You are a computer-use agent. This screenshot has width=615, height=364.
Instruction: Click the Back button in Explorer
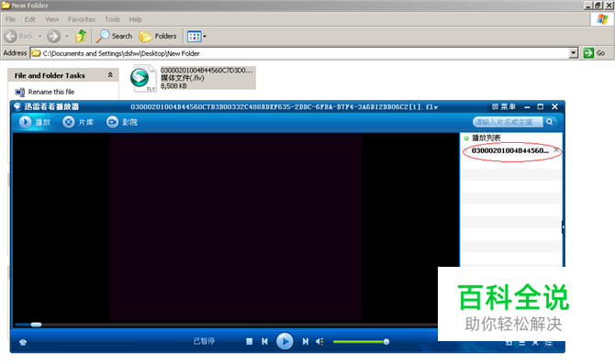pyautogui.click(x=19, y=36)
